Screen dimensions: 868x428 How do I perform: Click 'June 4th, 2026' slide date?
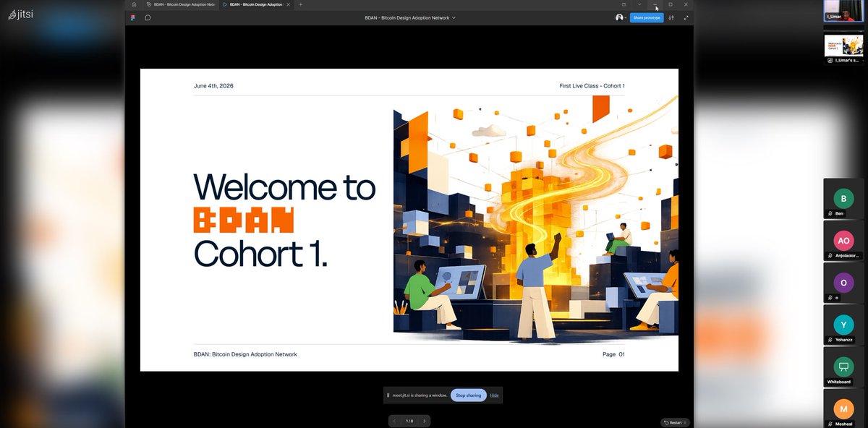(x=213, y=86)
